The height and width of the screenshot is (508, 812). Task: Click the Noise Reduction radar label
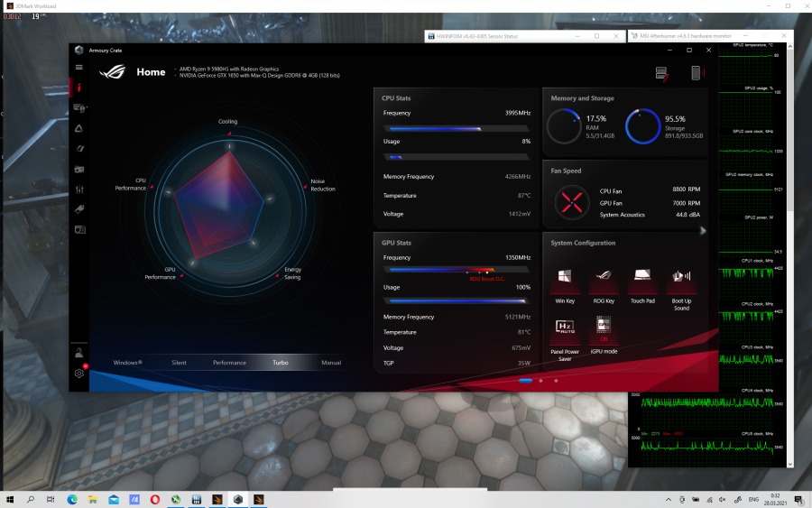(x=323, y=185)
